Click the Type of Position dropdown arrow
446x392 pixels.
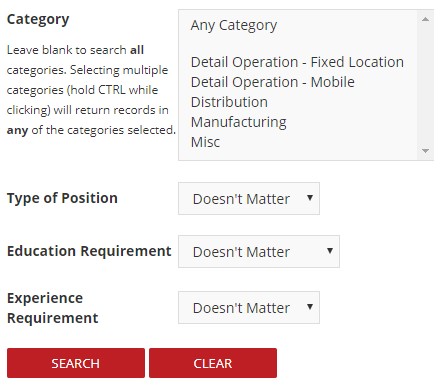[x=310, y=198]
